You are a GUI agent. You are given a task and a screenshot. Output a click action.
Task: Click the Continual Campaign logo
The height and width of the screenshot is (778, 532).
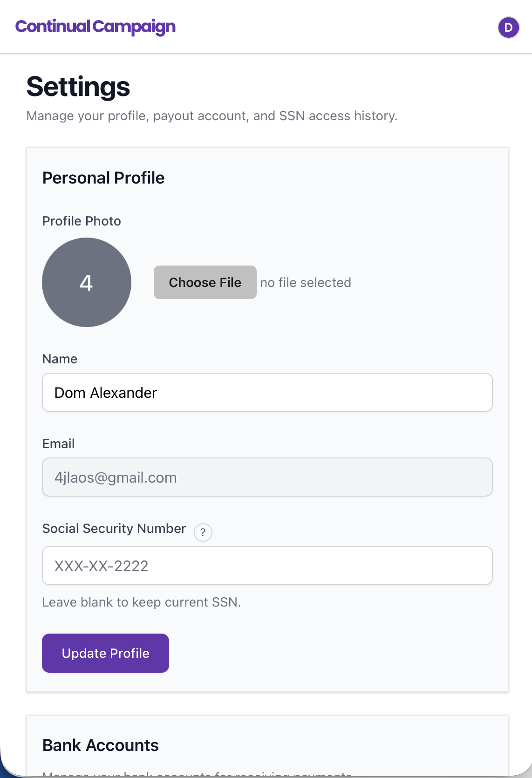click(x=95, y=27)
